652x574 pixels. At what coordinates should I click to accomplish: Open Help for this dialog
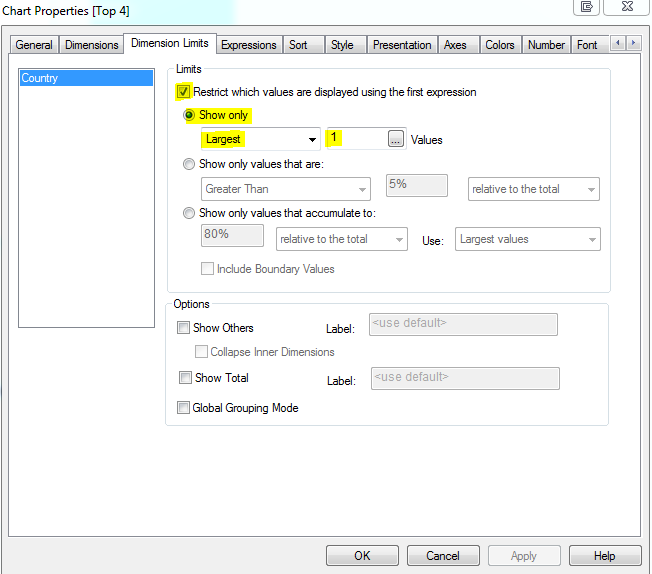point(605,556)
